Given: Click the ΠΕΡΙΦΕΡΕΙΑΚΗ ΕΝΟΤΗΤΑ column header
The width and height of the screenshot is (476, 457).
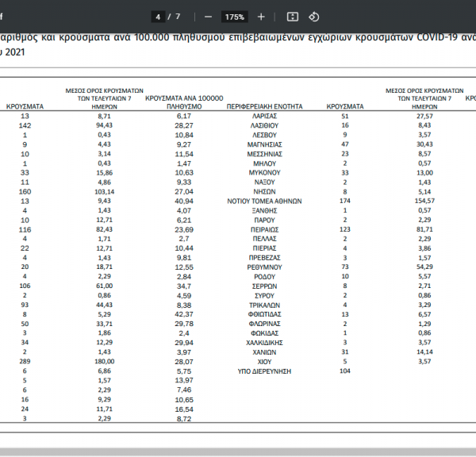Looking at the screenshot, I should tap(264, 106).
